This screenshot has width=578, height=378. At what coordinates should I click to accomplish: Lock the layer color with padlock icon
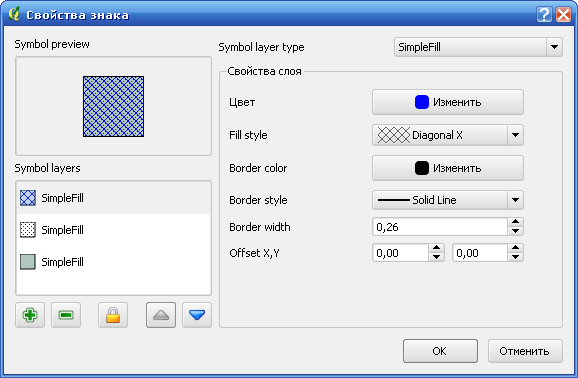pos(113,315)
